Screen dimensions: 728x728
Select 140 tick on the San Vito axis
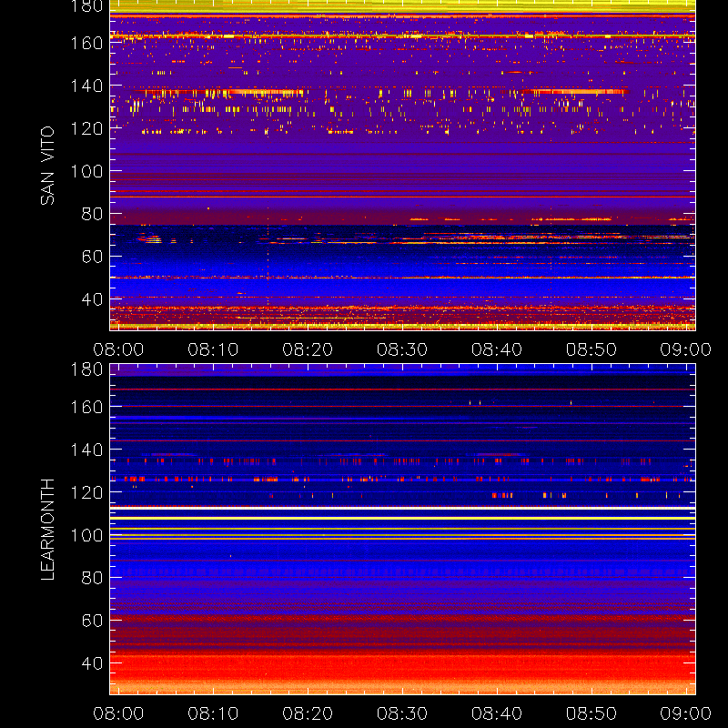click(x=86, y=86)
